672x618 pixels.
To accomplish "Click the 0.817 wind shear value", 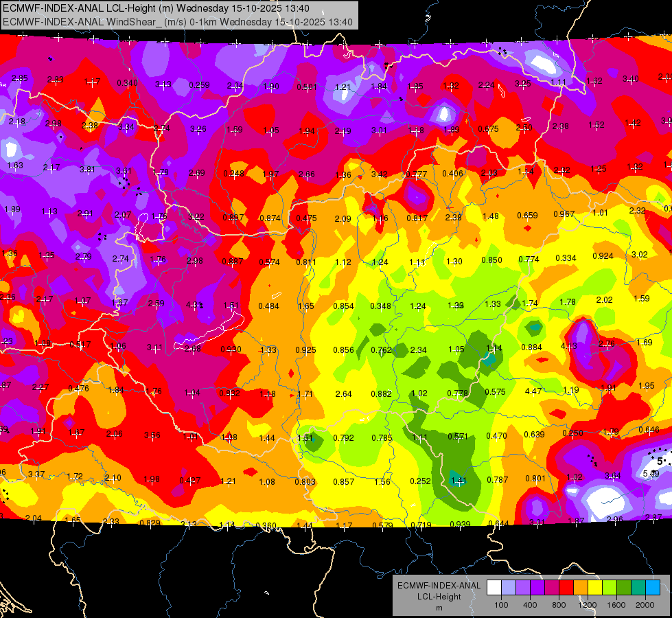I will pyautogui.click(x=417, y=218).
